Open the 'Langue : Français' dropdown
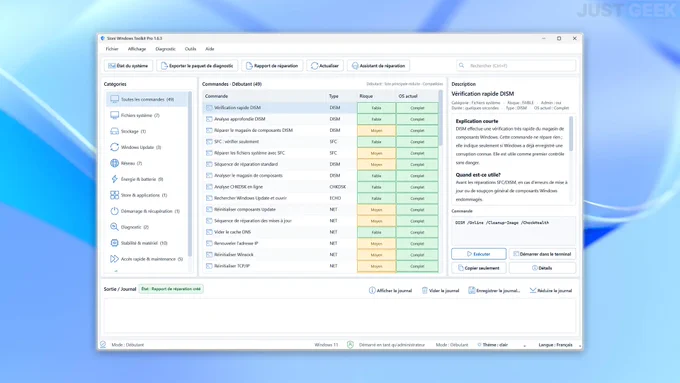The image size is (680, 383). point(558,345)
